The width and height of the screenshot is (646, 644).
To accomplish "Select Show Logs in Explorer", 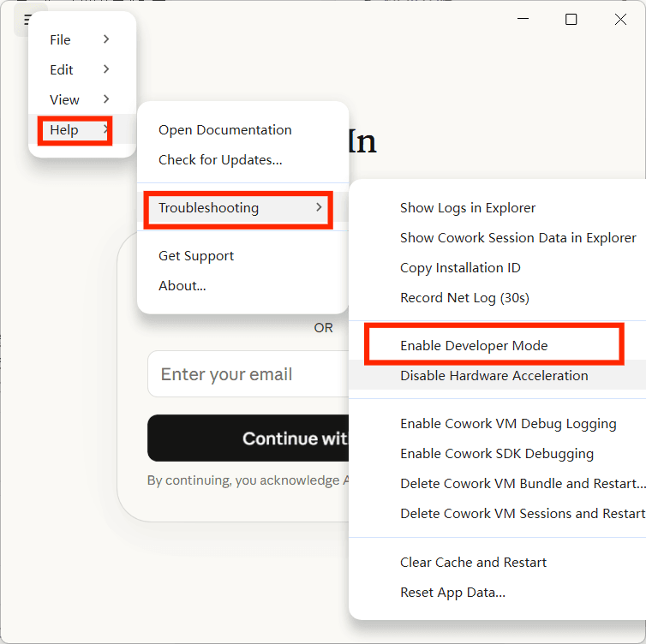I will (x=497, y=208).
